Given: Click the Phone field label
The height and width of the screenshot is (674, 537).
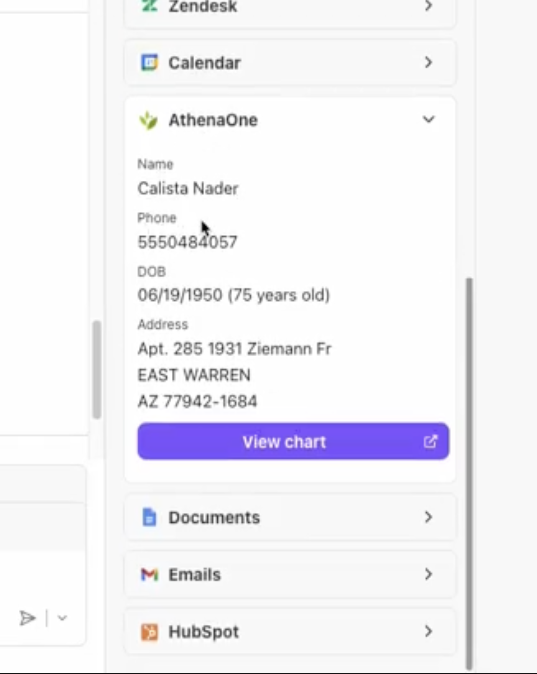Looking at the screenshot, I should [x=157, y=218].
